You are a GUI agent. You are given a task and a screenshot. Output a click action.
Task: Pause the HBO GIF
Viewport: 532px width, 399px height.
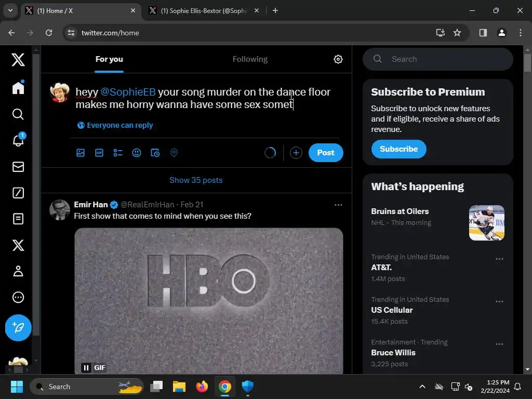[x=86, y=367]
